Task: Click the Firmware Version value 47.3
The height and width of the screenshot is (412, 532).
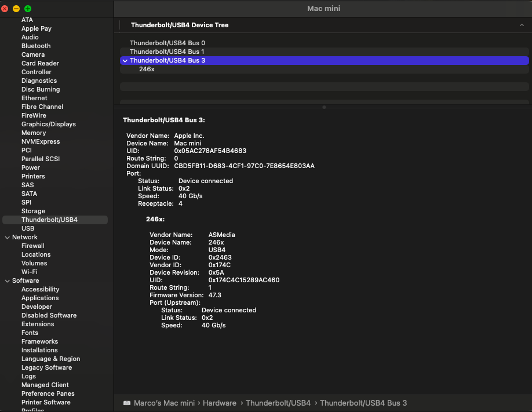Action: (x=215, y=296)
